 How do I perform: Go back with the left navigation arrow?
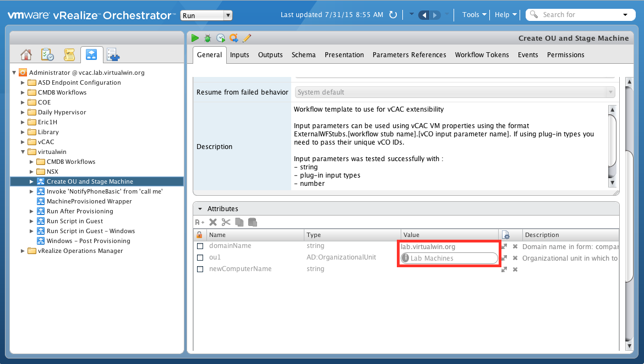424,15
